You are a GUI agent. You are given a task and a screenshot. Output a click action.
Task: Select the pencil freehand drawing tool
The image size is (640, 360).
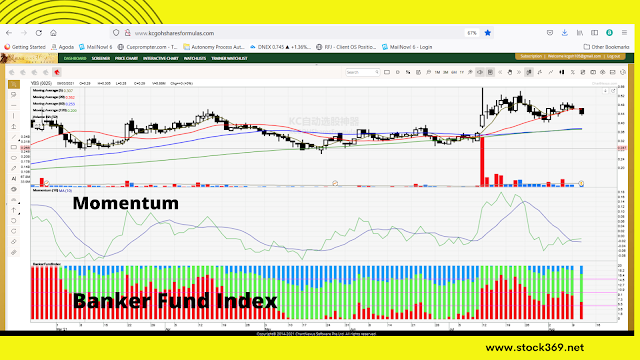(x=13, y=168)
